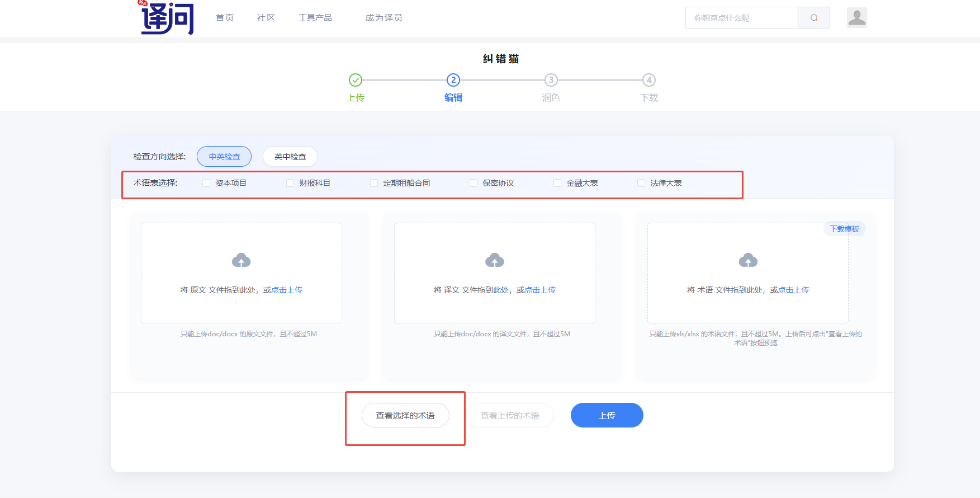Viewport: 980px width, 498px height.
Task: Switch to 英中检查 direction
Action: (290, 157)
